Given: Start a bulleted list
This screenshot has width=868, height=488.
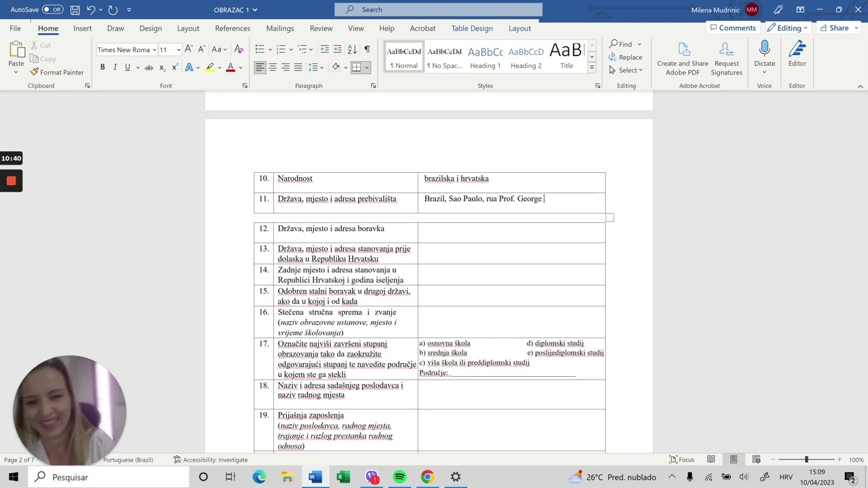Looking at the screenshot, I should click(259, 49).
